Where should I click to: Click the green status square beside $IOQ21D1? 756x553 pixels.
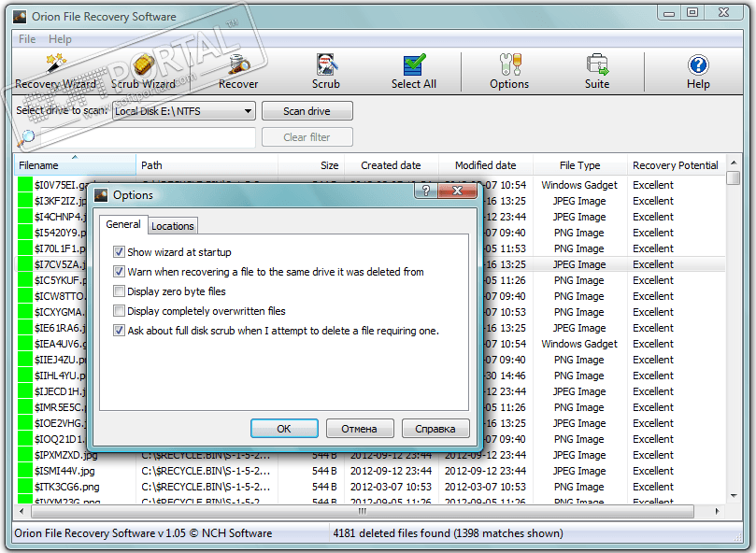pyautogui.click(x=24, y=439)
